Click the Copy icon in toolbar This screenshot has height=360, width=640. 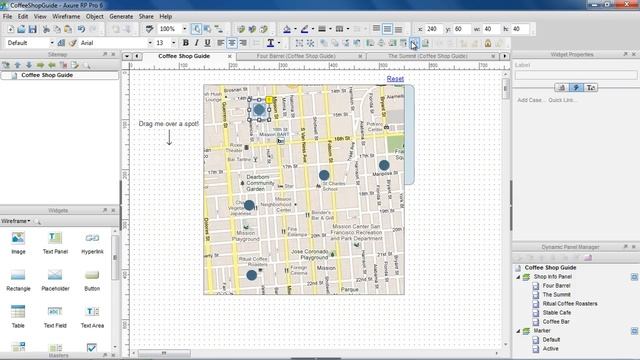[57, 29]
